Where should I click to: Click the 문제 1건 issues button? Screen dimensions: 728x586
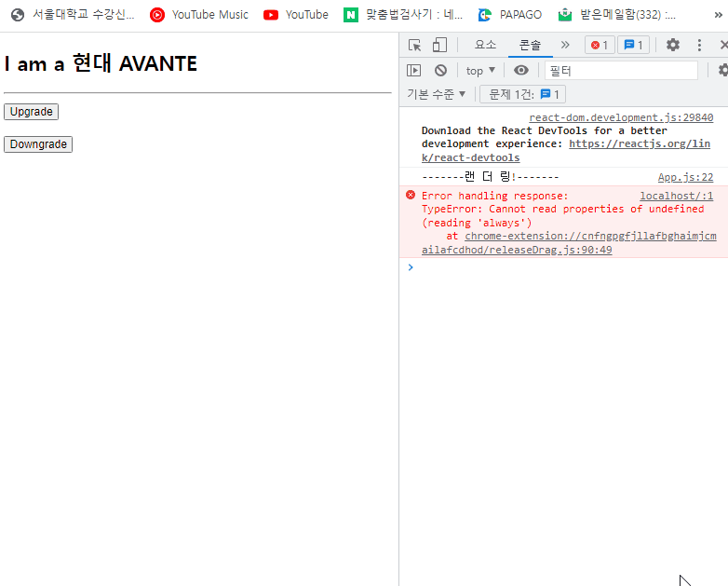coord(522,94)
